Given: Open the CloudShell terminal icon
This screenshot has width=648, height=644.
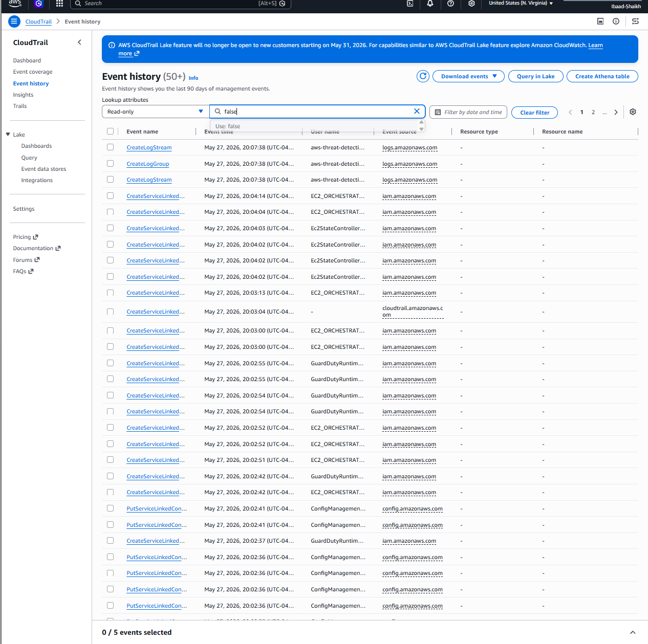Looking at the screenshot, I should (410, 3).
